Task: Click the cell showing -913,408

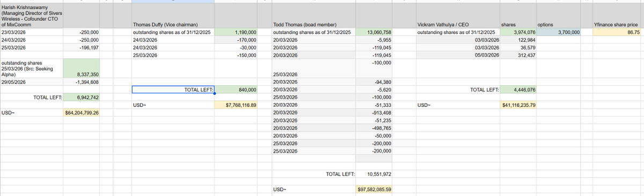Action: point(375,112)
